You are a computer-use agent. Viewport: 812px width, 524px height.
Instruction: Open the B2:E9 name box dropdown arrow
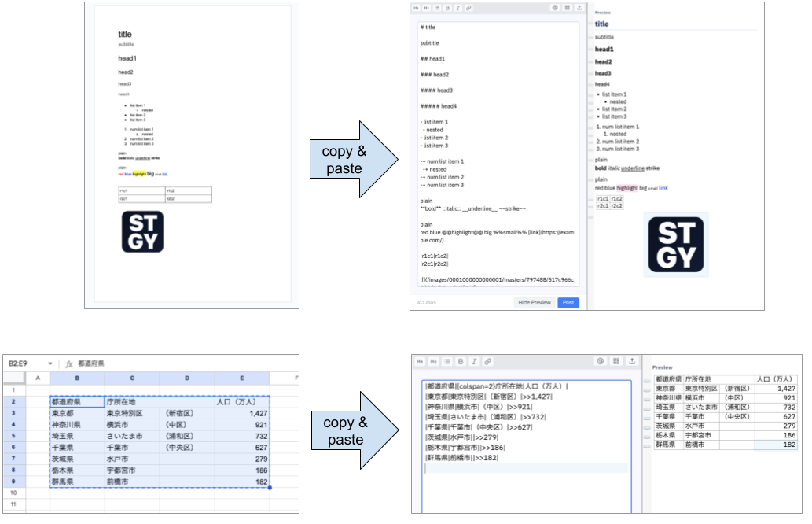(x=50, y=363)
